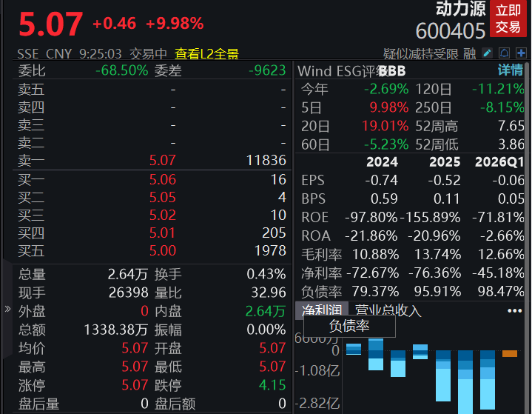This screenshot has width=532, height=414.
Task: Click the 买二 price 5.05
Action: click(x=163, y=197)
